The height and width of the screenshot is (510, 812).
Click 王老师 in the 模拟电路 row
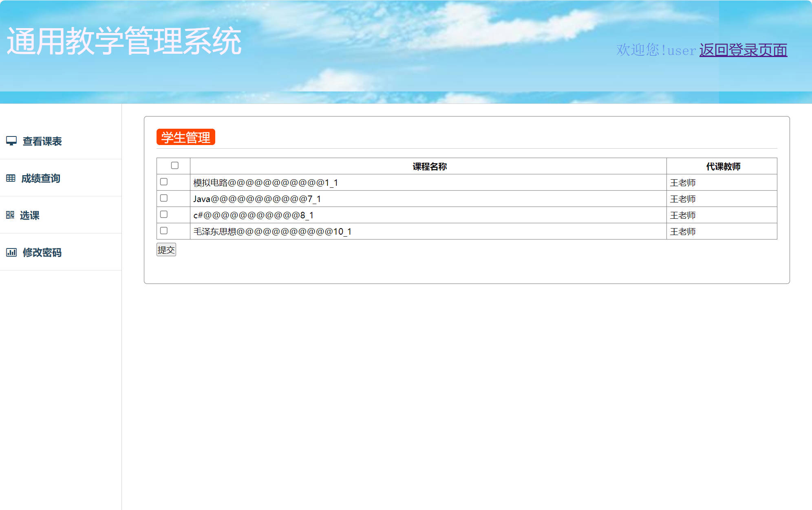(x=683, y=182)
